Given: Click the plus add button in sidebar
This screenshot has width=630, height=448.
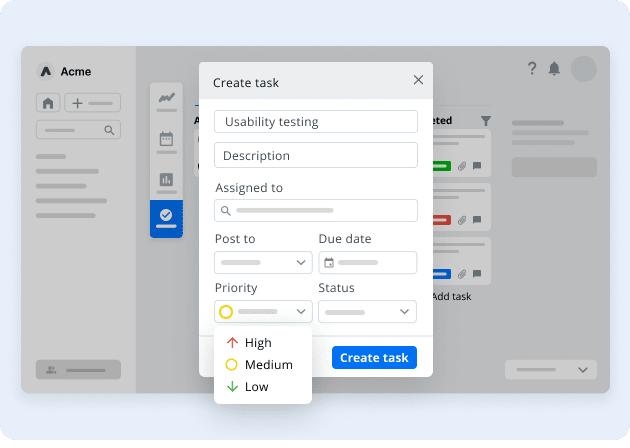Looking at the screenshot, I should coord(92,103).
